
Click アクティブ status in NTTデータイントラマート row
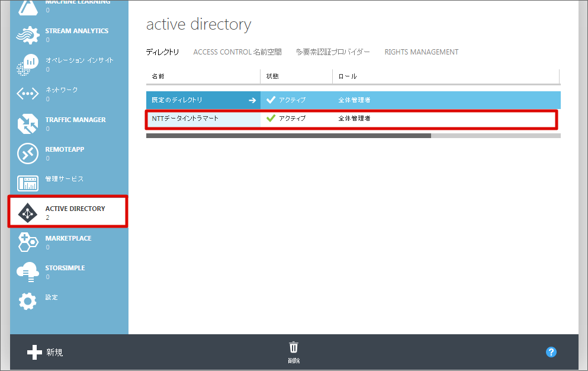point(292,119)
